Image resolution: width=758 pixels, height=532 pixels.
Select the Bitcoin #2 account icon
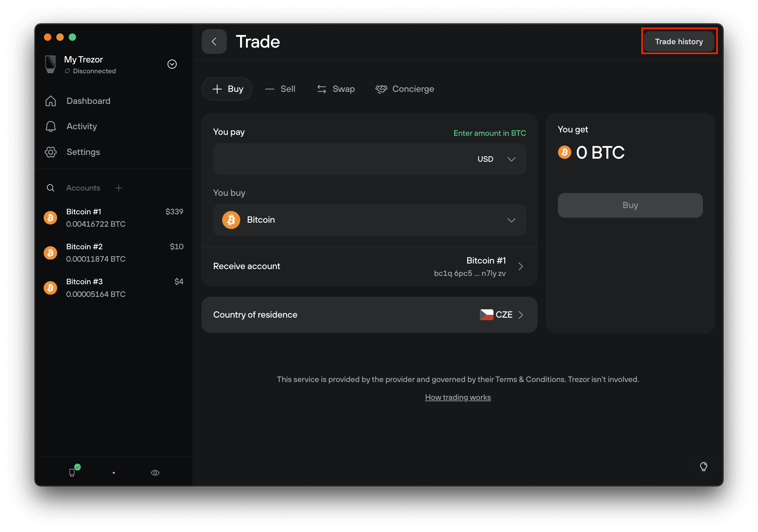pyautogui.click(x=50, y=253)
